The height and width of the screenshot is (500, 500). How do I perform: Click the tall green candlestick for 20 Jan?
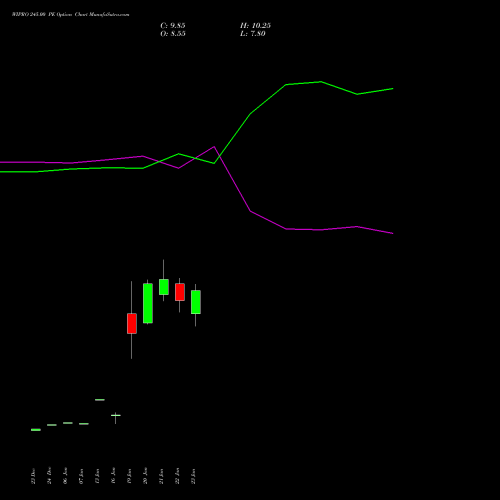click(148, 303)
